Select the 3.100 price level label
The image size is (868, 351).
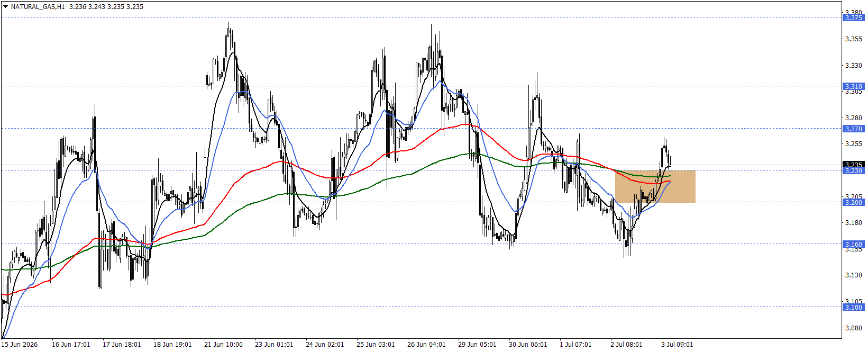(x=854, y=307)
